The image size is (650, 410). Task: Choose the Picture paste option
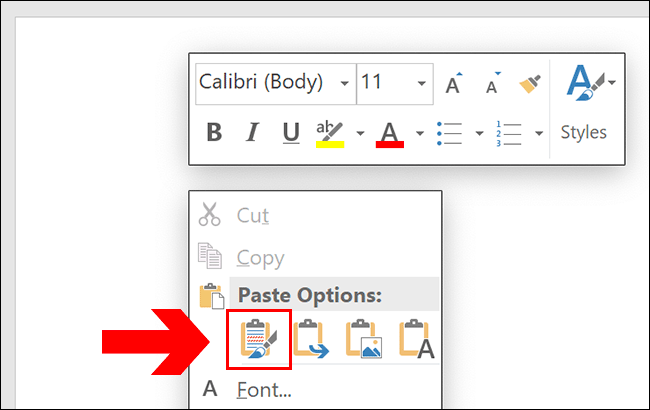coord(364,339)
